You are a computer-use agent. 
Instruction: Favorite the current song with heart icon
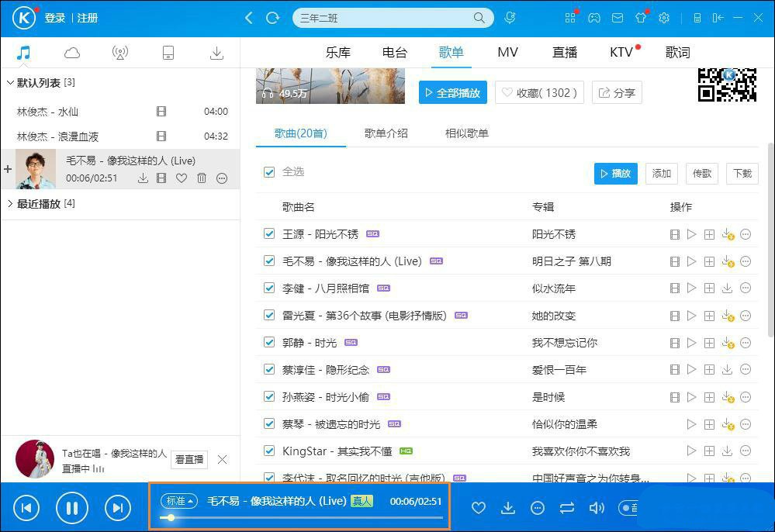pyautogui.click(x=478, y=508)
